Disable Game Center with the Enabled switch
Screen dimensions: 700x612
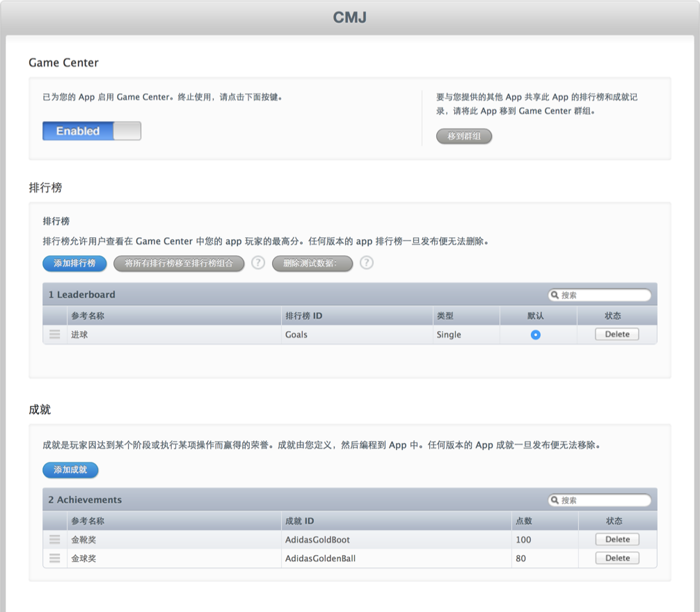[91, 131]
